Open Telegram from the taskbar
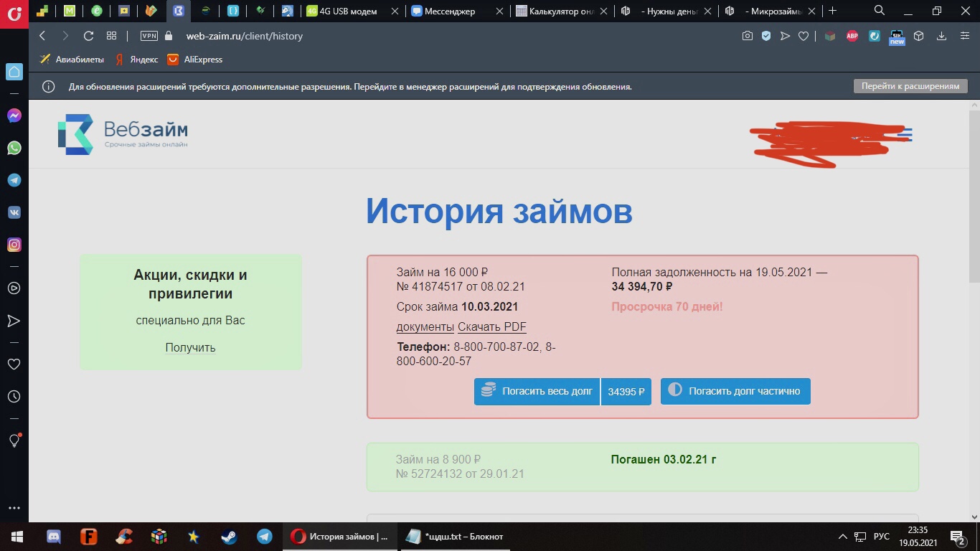Screen dimensions: 980x551 [265, 537]
